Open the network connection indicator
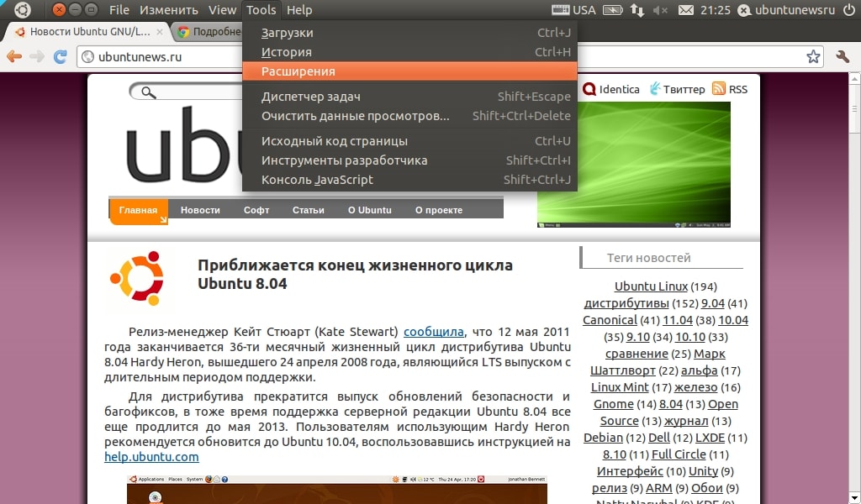The height and width of the screenshot is (504, 861). (637, 10)
